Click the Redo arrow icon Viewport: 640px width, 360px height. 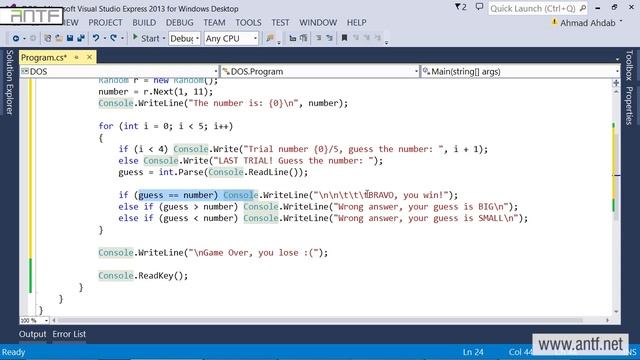(113, 38)
